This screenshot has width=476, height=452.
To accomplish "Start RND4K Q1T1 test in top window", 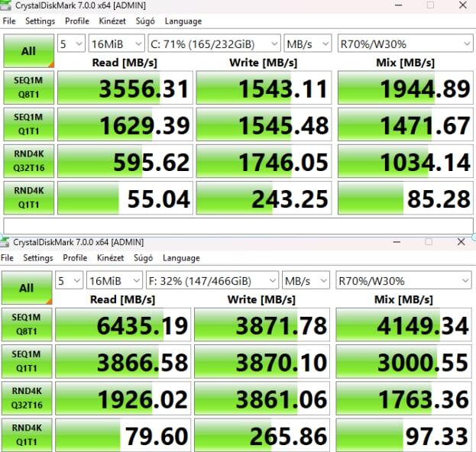I will tap(29, 198).
